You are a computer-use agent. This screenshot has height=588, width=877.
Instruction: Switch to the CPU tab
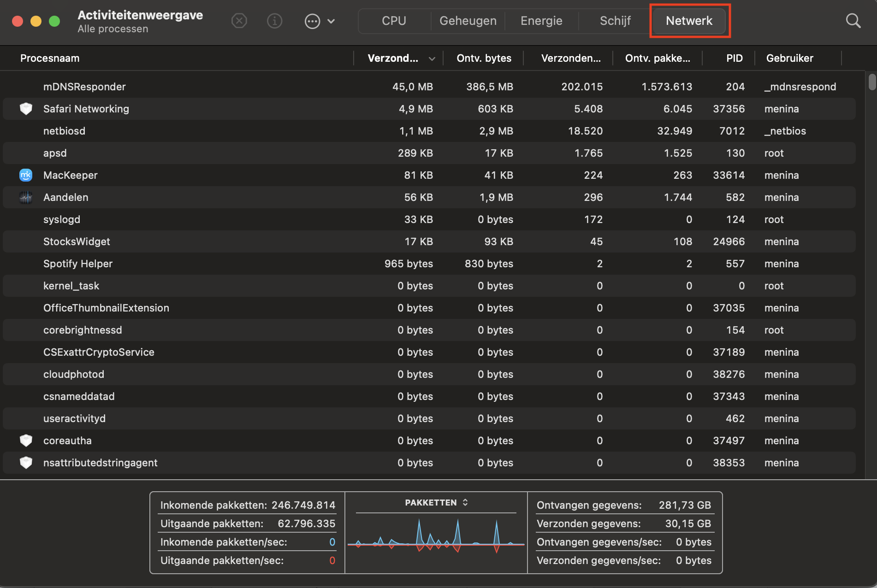[x=394, y=21]
